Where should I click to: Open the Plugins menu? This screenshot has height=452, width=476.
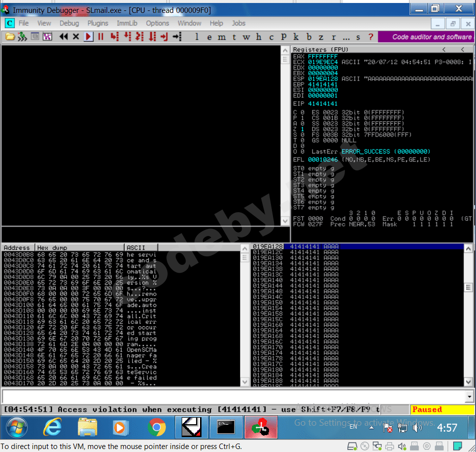(98, 23)
